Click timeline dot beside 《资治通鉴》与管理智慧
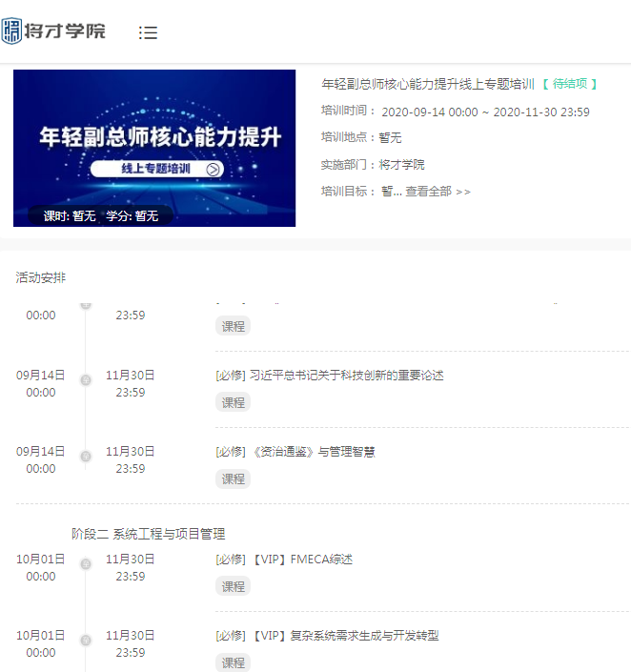This screenshot has width=631, height=672. pyautogui.click(x=85, y=457)
